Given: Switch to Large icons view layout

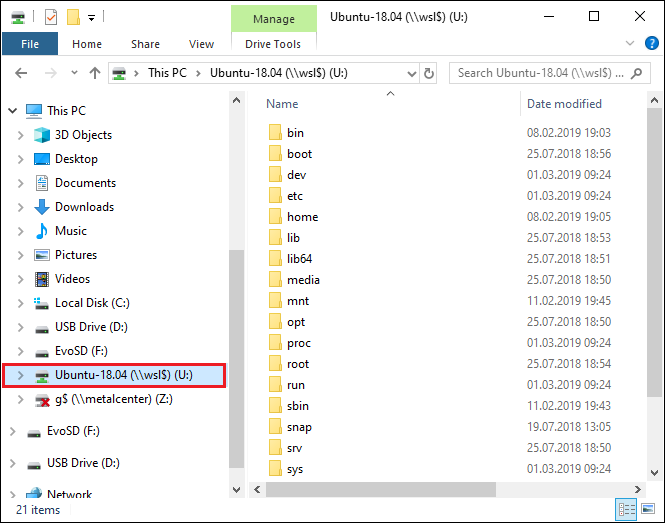Looking at the screenshot, I should point(648,509).
